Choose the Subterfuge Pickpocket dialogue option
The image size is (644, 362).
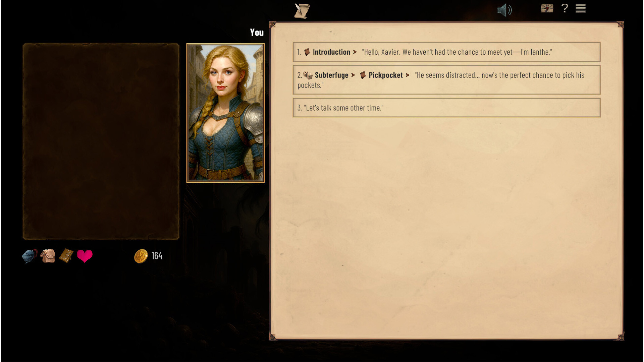(446, 80)
